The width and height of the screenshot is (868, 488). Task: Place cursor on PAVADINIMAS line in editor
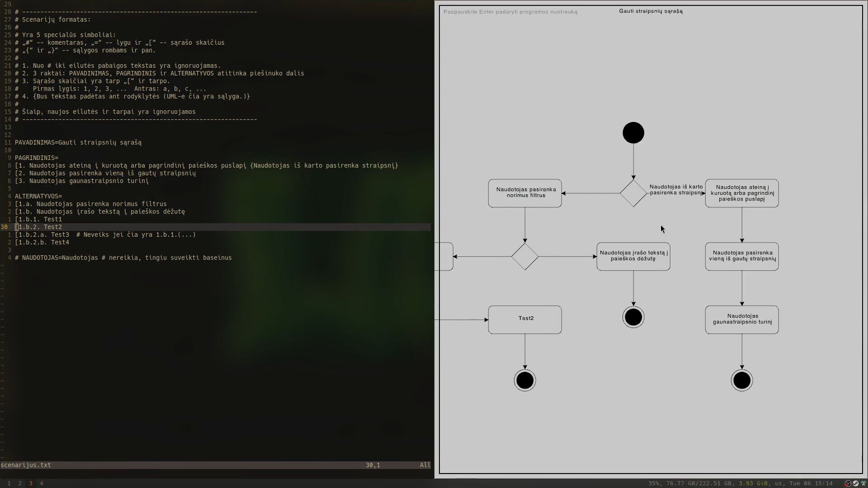point(78,143)
